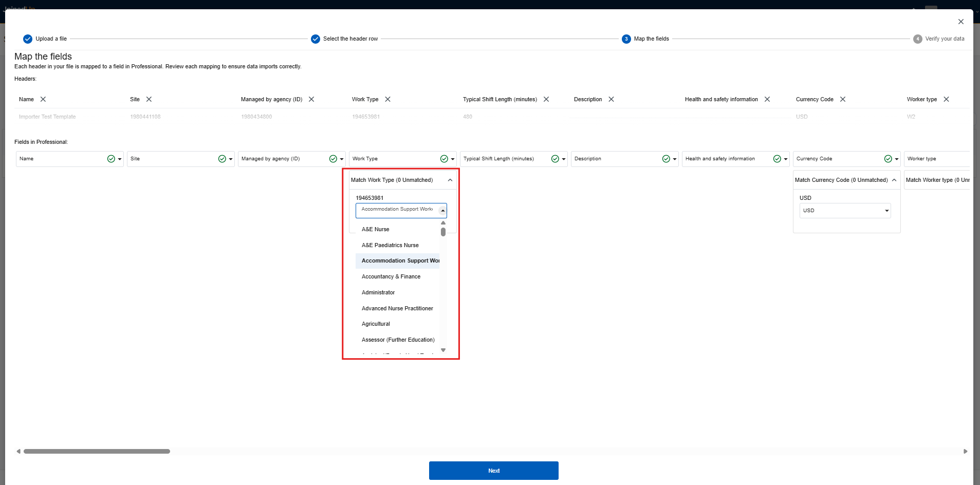Remove the Site header mapping
980x485 pixels.
149,99
